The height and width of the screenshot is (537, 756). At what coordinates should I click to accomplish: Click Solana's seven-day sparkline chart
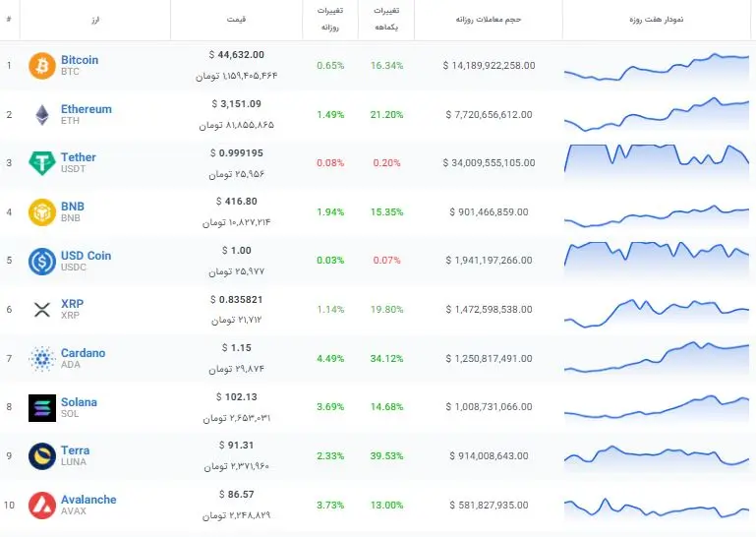pyautogui.click(x=656, y=408)
